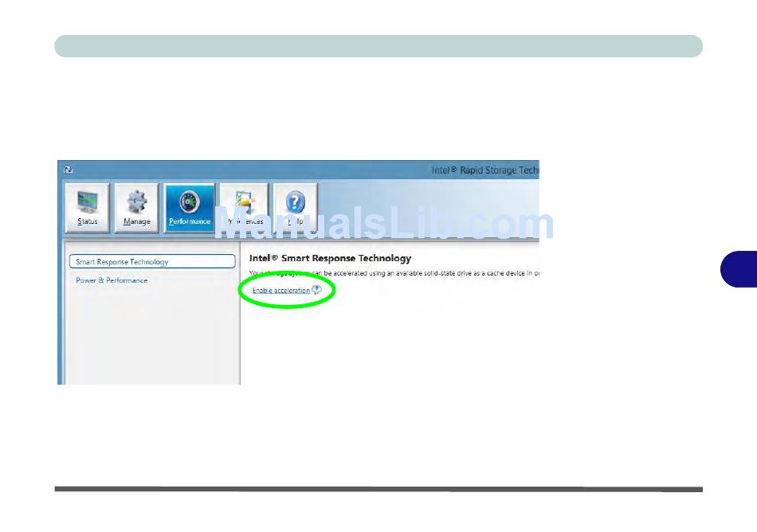Open the Help toolbar button
Image resolution: width=757 pixels, height=532 pixels.
click(x=296, y=208)
